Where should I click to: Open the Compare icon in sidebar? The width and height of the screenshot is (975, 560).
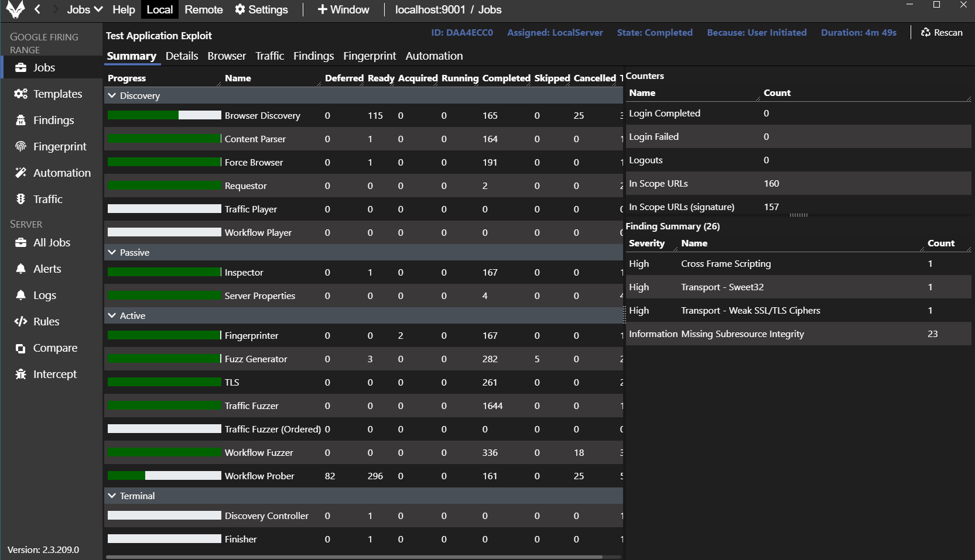click(x=21, y=348)
